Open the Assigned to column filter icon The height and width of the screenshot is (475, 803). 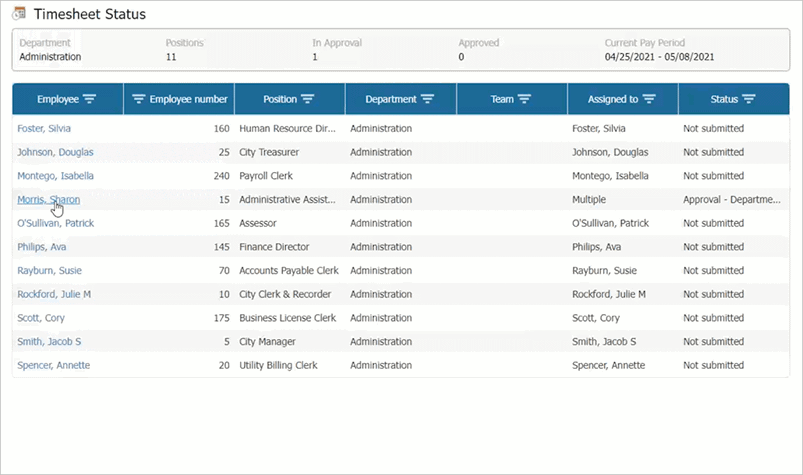pos(649,99)
